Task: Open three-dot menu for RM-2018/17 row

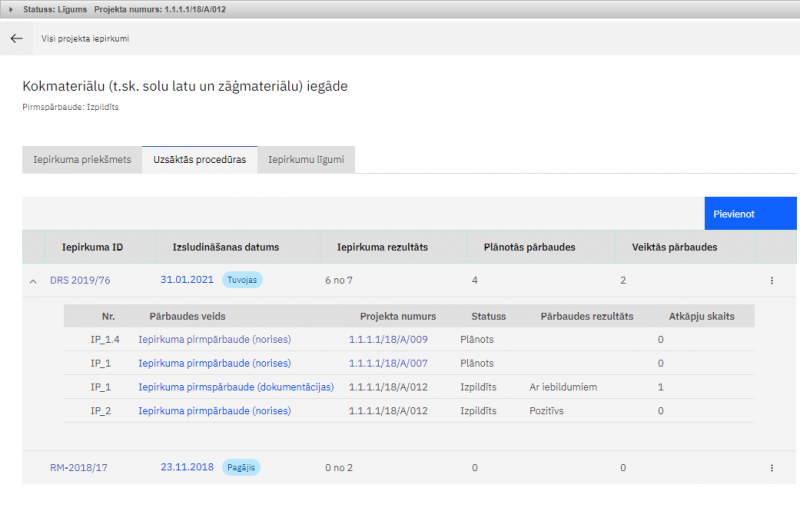Action: click(x=771, y=467)
